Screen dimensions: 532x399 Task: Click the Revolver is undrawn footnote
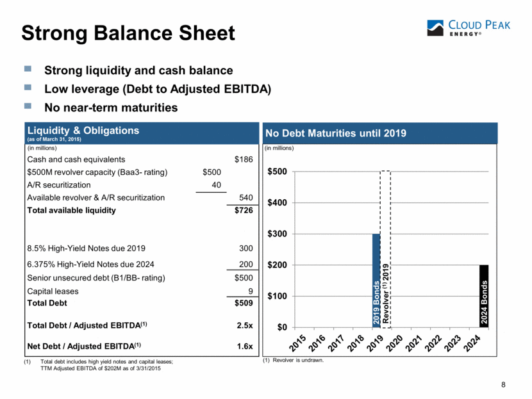tap(297, 361)
